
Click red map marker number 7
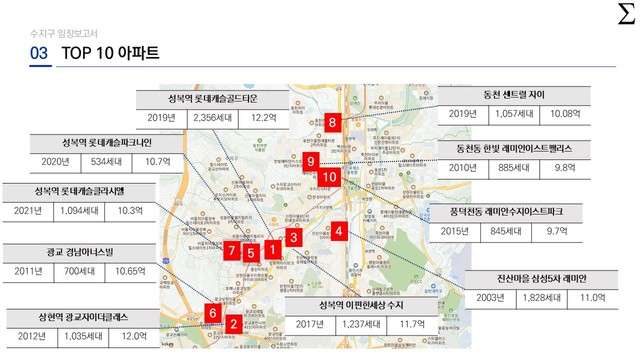231,251
